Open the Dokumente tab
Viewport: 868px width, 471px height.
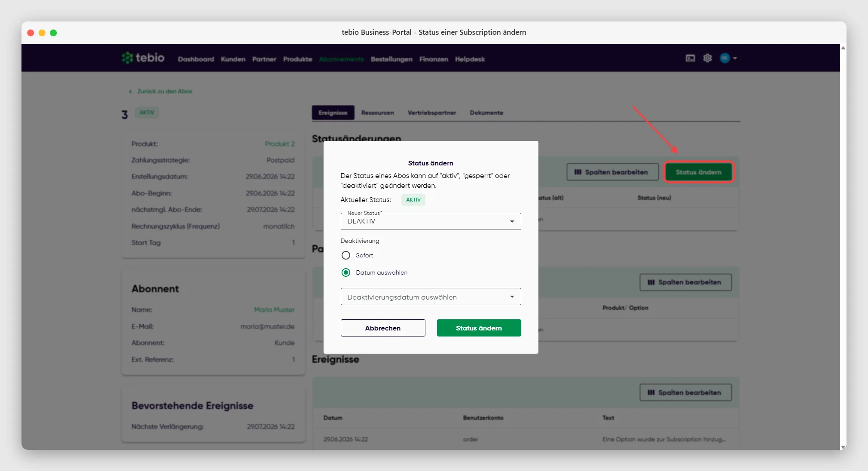[x=486, y=113]
